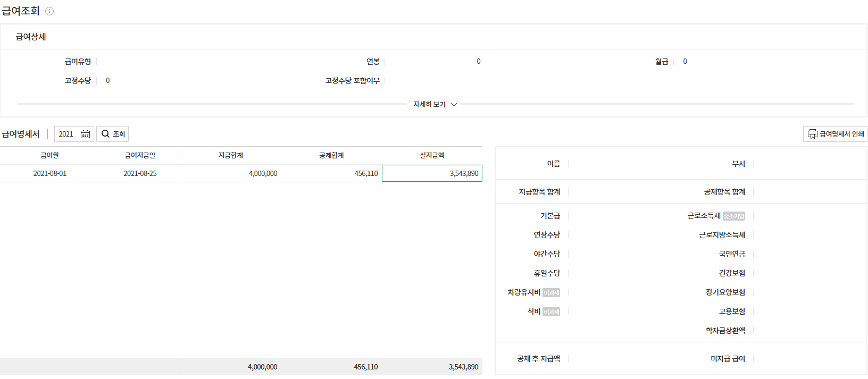Viewport: 868px width, 379px height.
Task: Expand the 자세히 보기 details section
Action: pyautogui.click(x=435, y=104)
